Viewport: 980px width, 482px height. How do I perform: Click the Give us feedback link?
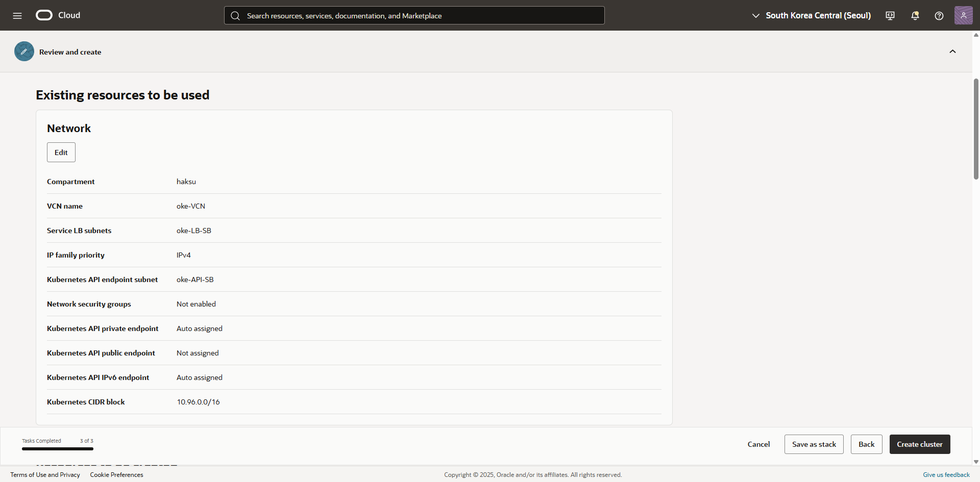(x=946, y=475)
